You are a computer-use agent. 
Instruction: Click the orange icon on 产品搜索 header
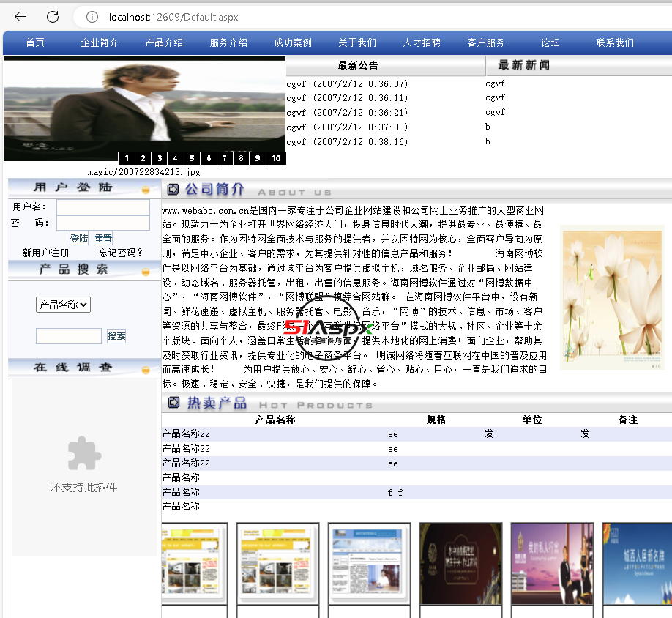[x=146, y=272]
